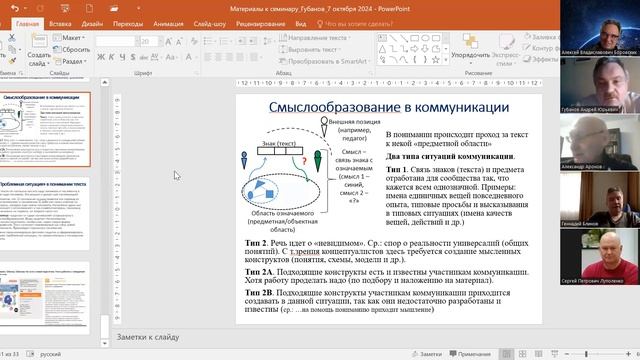This screenshot has width=640, height=360.
Task: Open the Направление текста dropdown
Action: pos(315,38)
